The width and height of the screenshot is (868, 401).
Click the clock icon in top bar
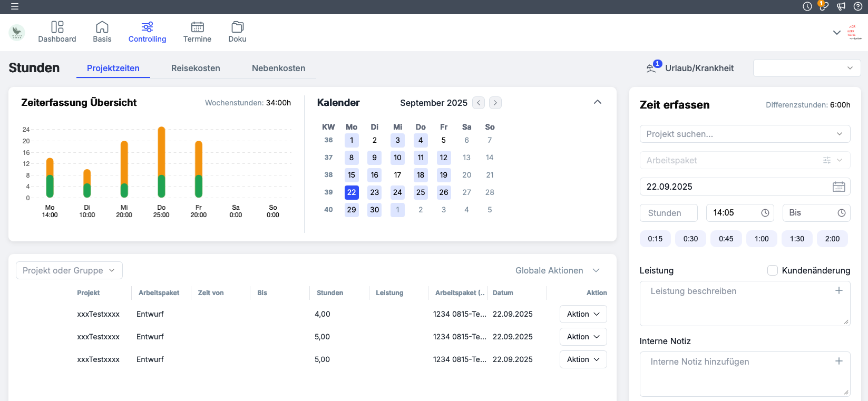point(807,7)
